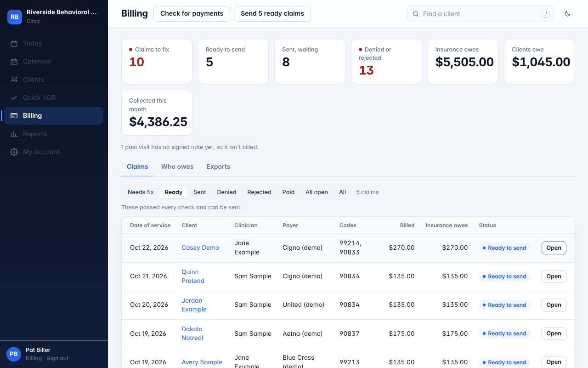Switch to the Exports tab

click(218, 167)
